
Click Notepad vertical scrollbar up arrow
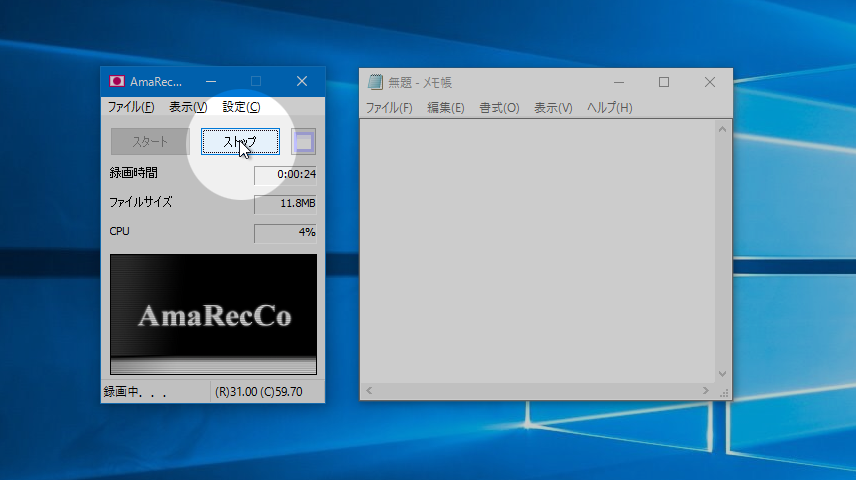point(722,129)
